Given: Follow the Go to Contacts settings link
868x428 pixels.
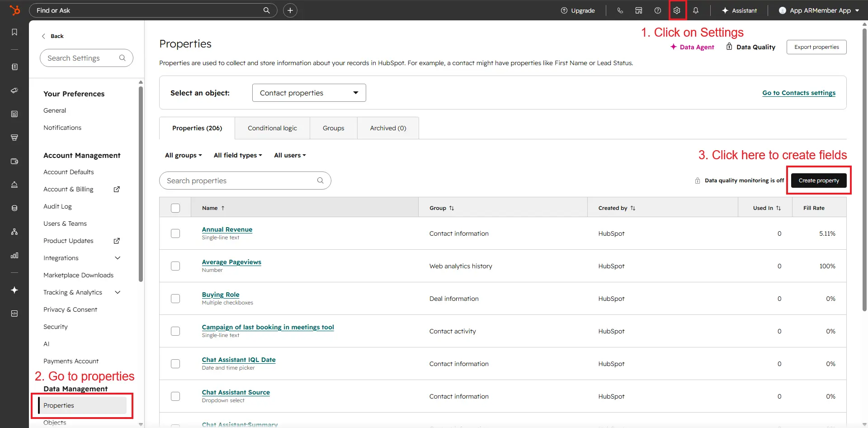Looking at the screenshot, I should click(x=799, y=93).
